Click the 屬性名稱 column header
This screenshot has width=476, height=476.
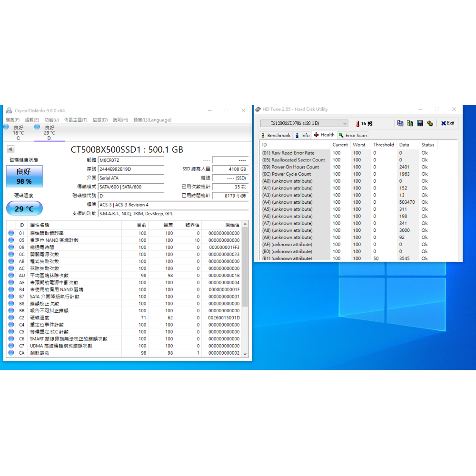coord(74,225)
